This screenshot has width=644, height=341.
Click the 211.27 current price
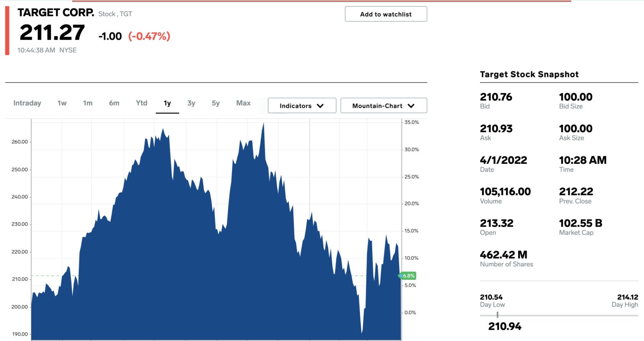click(x=52, y=33)
